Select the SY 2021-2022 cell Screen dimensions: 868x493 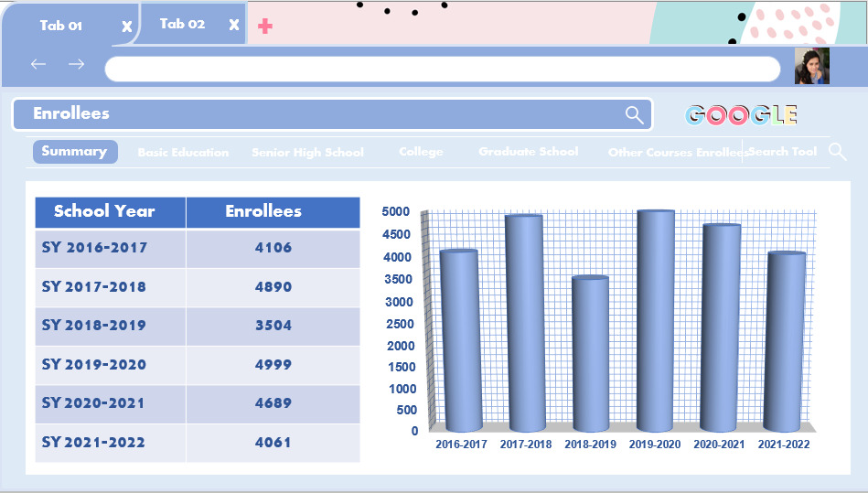click(x=110, y=443)
